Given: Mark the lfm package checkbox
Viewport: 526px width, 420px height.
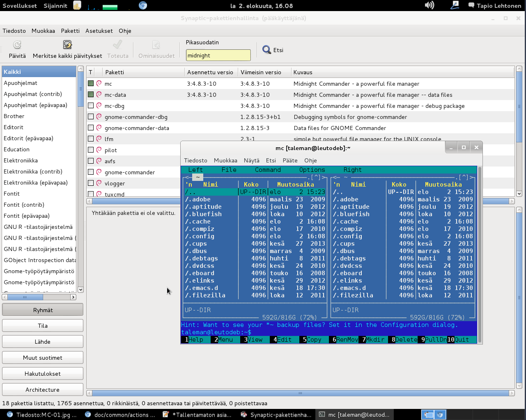Looking at the screenshot, I should pos(91,139).
